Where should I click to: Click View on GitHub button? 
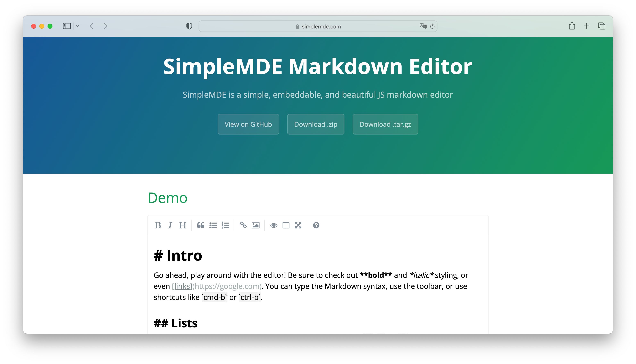tap(248, 124)
